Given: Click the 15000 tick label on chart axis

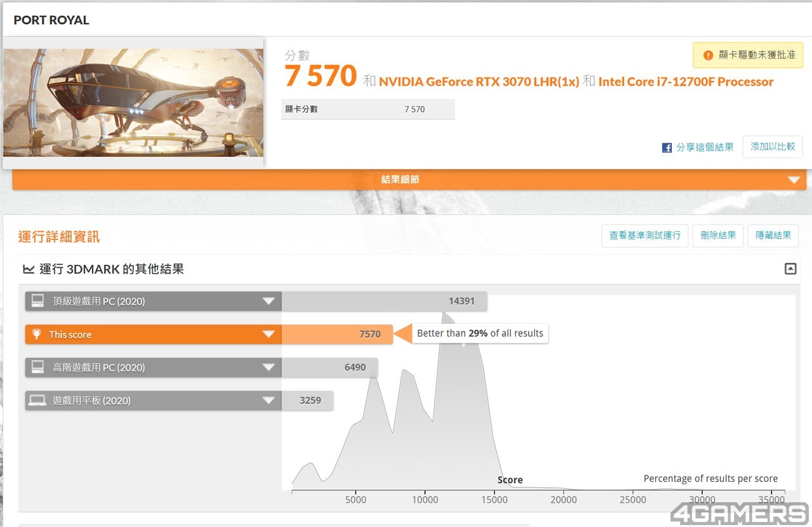Looking at the screenshot, I should pyautogui.click(x=494, y=500).
